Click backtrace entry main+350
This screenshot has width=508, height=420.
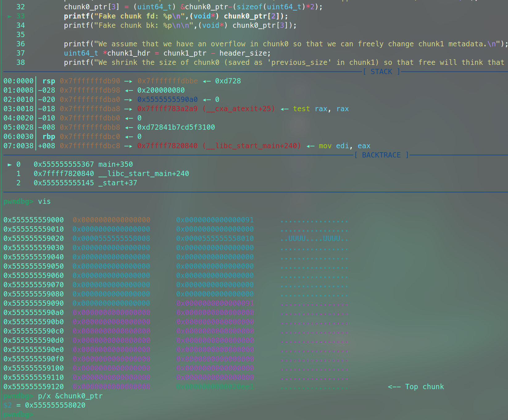pyautogui.click(x=115, y=164)
